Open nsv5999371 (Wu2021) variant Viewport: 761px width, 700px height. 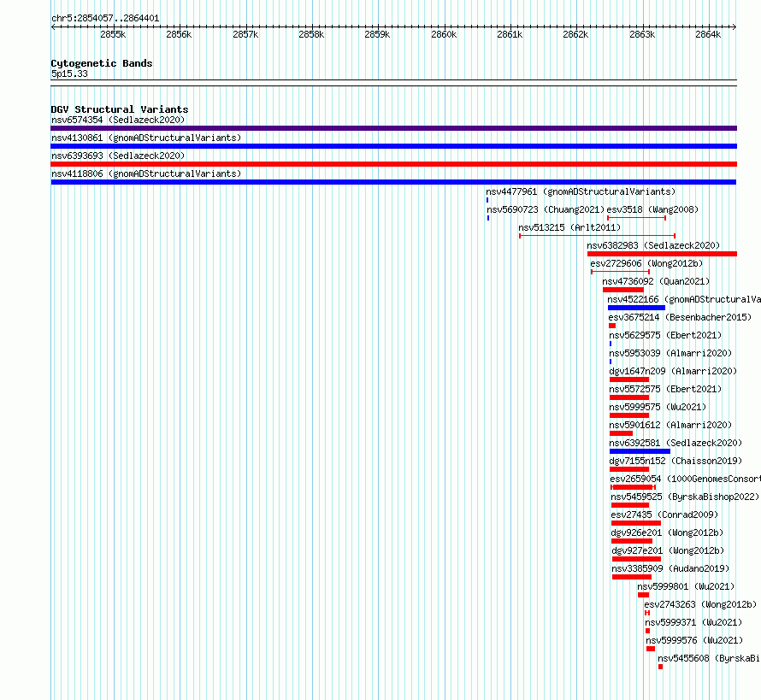(x=693, y=622)
